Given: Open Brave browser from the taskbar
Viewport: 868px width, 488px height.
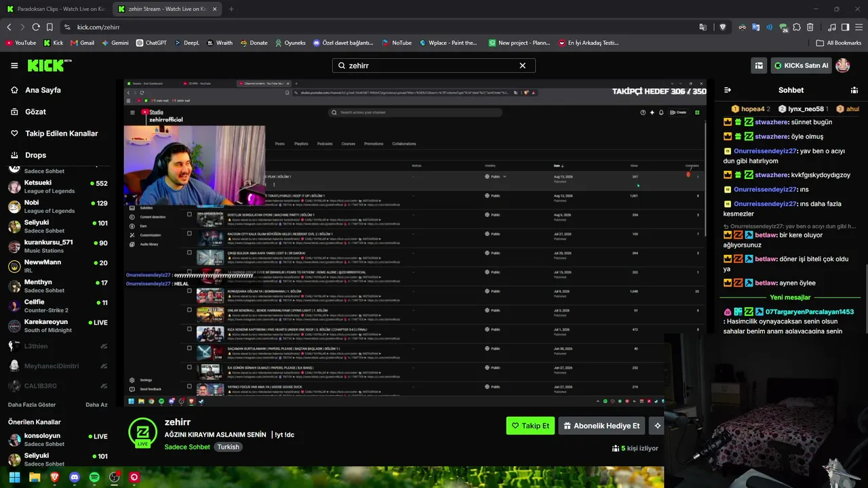Looking at the screenshot, I should click(54, 477).
